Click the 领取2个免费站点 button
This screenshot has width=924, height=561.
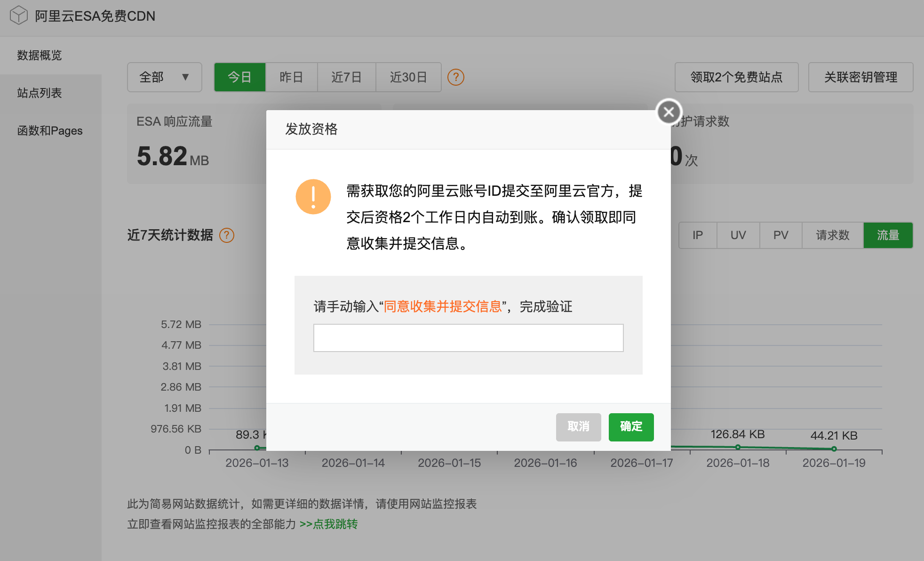tap(737, 77)
